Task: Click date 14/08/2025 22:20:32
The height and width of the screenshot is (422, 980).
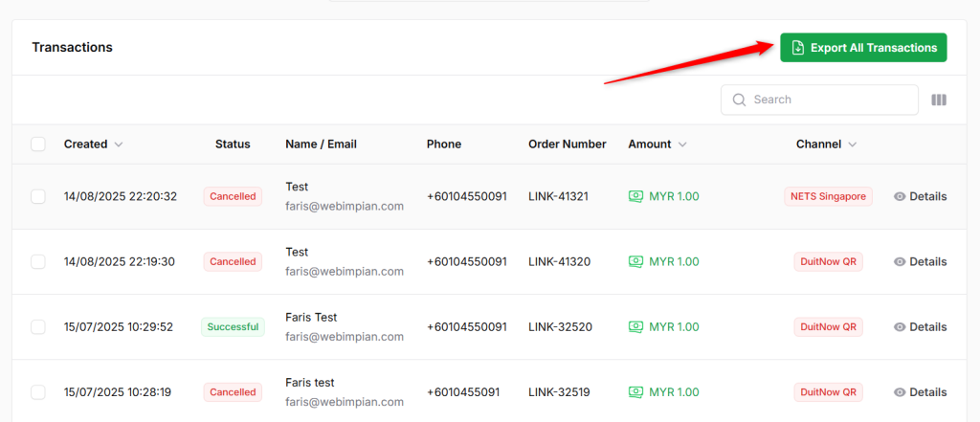Action: [120, 196]
